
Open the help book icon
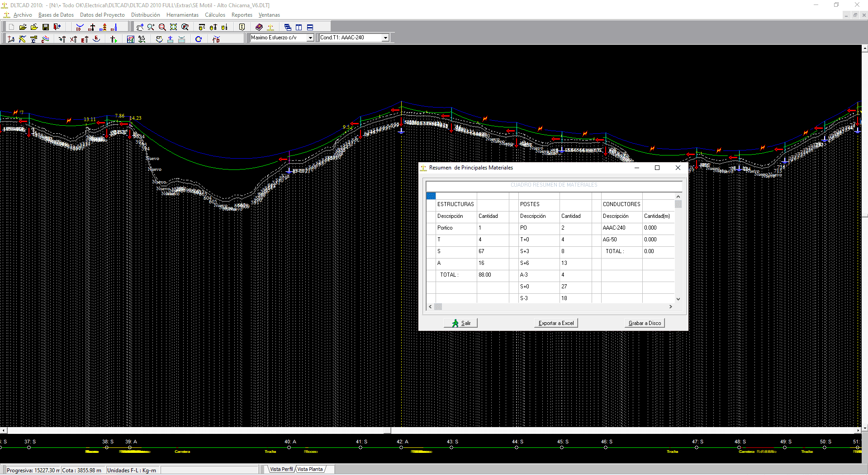coord(259,27)
